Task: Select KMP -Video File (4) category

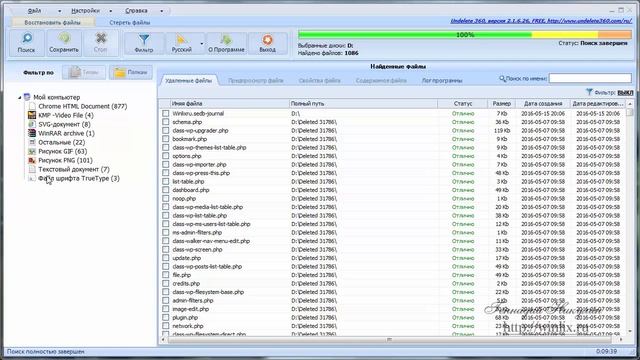Action: click(66, 115)
